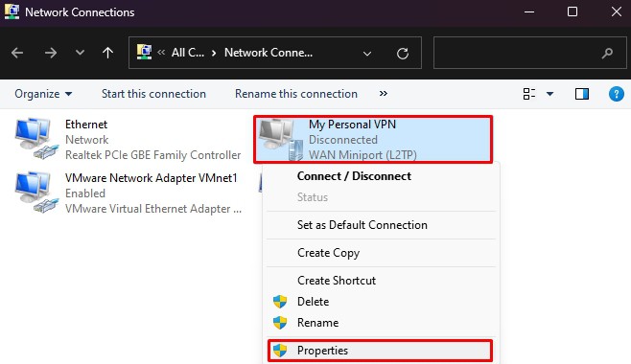Choose 'Delete' in context menu
This screenshot has height=364, width=631.
(x=381, y=302)
